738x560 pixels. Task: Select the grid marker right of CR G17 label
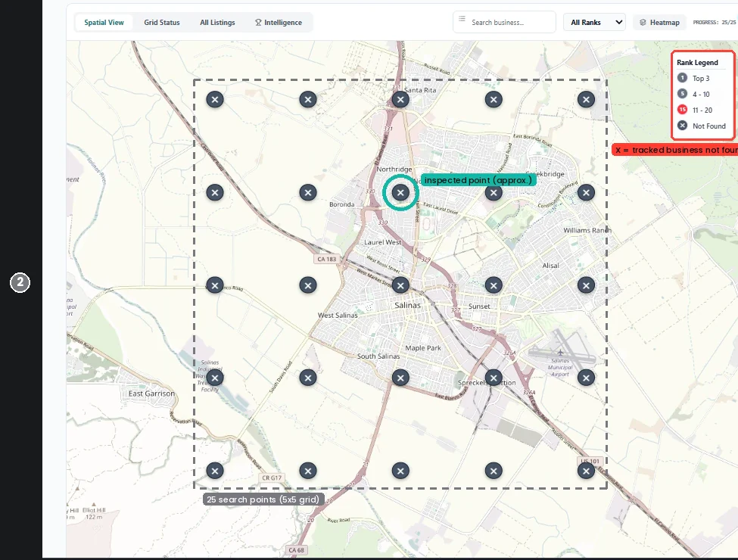(x=308, y=471)
